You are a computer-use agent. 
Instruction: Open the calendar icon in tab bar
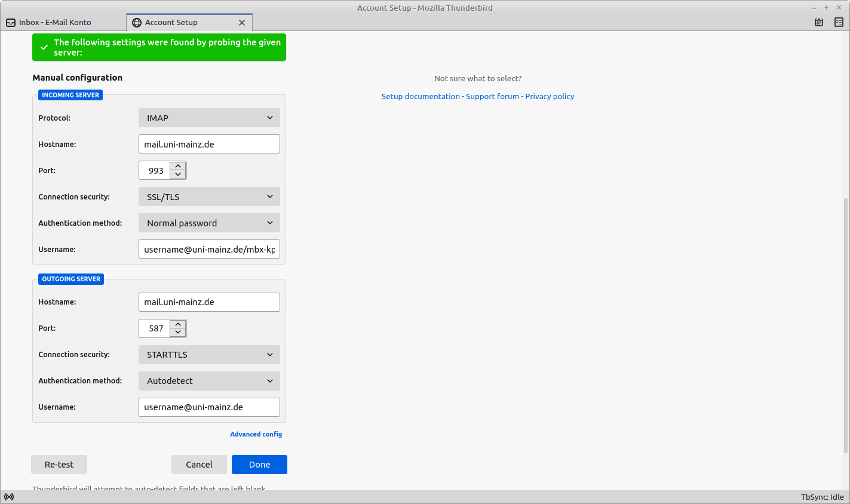tap(819, 22)
